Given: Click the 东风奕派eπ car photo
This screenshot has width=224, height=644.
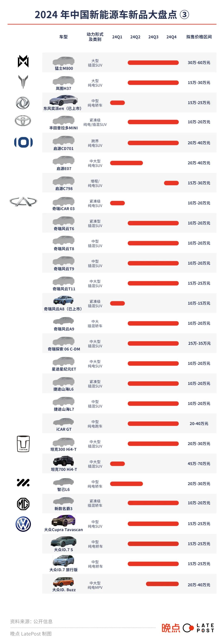Looking at the screenshot, I should pos(63,100).
